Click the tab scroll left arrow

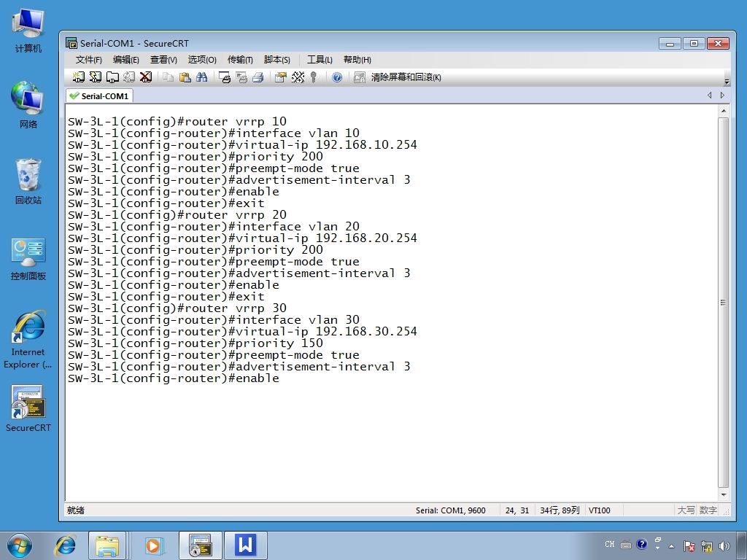pos(709,96)
